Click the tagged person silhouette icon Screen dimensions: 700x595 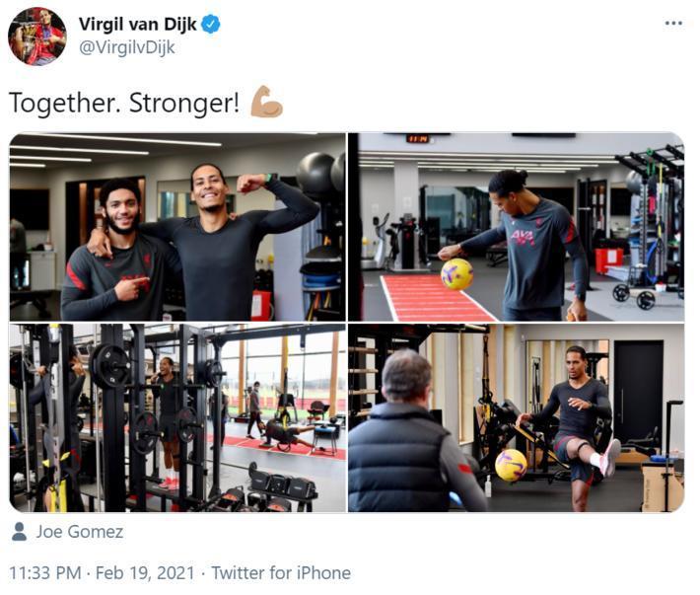point(19,532)
